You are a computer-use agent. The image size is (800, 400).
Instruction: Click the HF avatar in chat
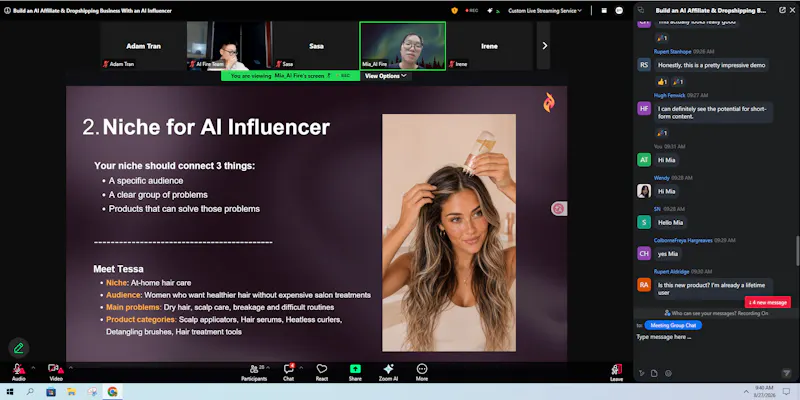(644, 108)
